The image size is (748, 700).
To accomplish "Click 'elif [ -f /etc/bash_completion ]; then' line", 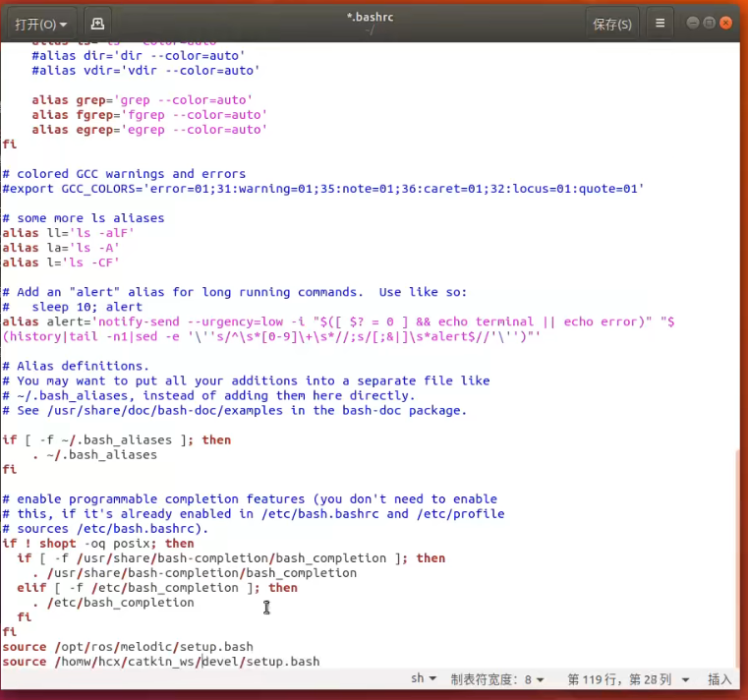I will click(x=157, y=588).
